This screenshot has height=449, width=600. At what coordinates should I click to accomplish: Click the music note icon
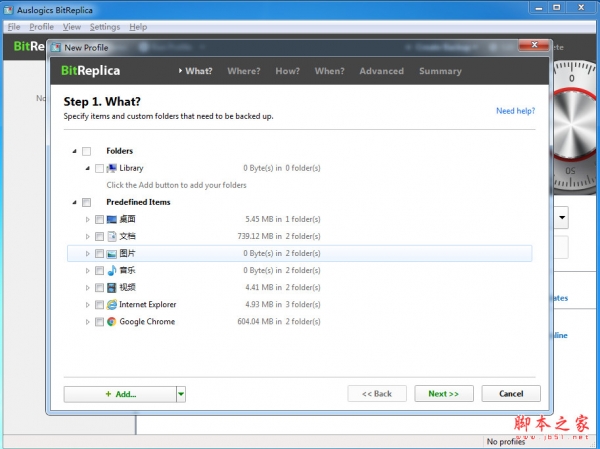pos(112,270)
